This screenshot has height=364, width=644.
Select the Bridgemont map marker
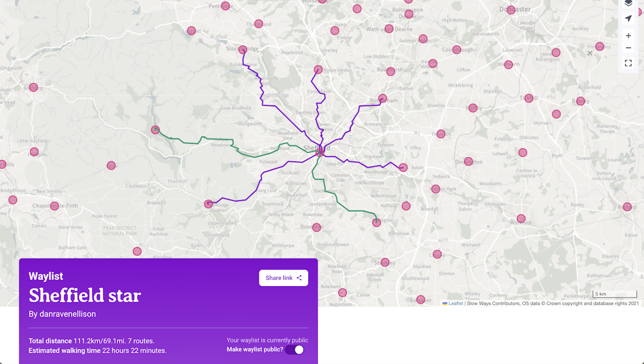pos(13,200)
